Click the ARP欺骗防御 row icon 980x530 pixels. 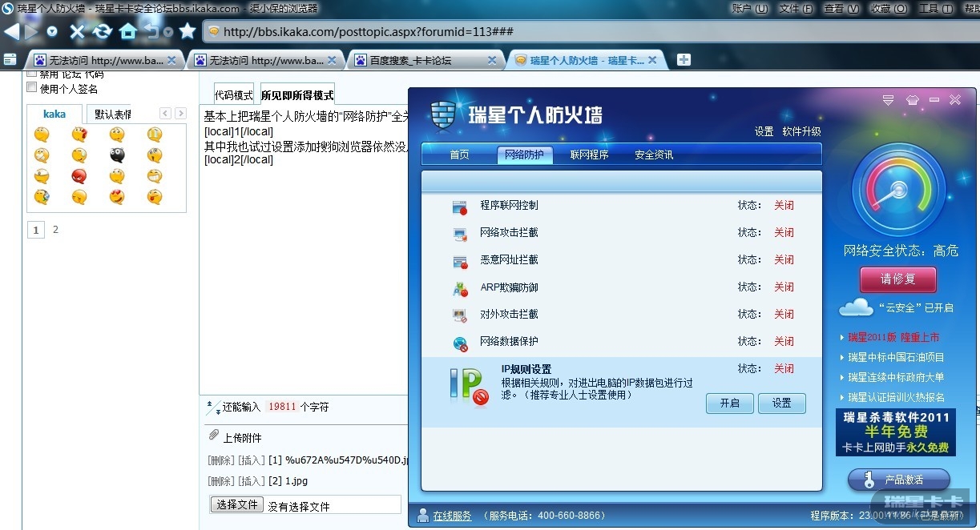(460, 289)
